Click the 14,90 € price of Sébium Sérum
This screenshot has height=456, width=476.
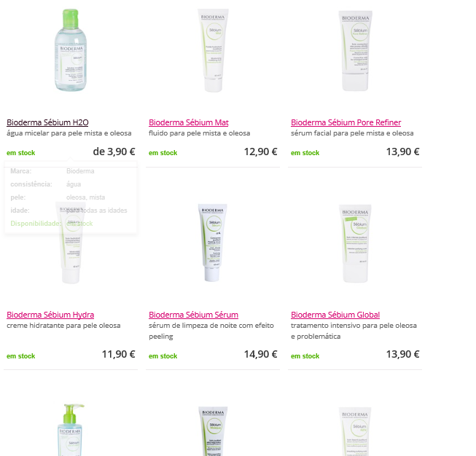pos(260,354)
